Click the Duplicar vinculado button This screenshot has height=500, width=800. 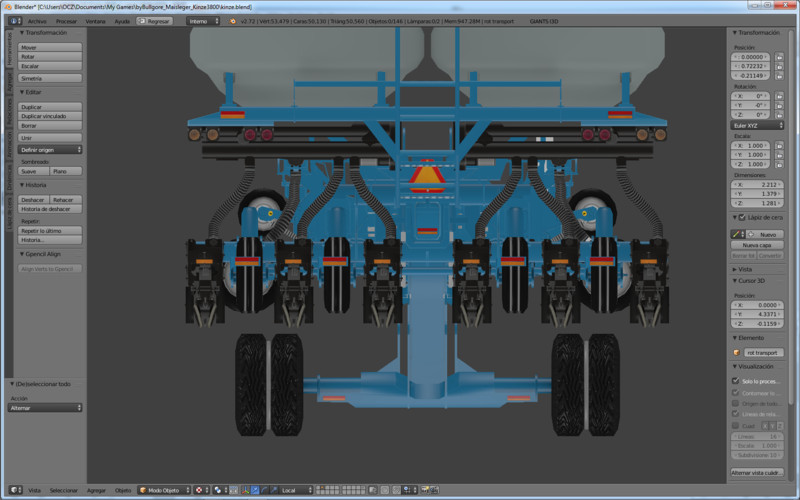point(50,116)
